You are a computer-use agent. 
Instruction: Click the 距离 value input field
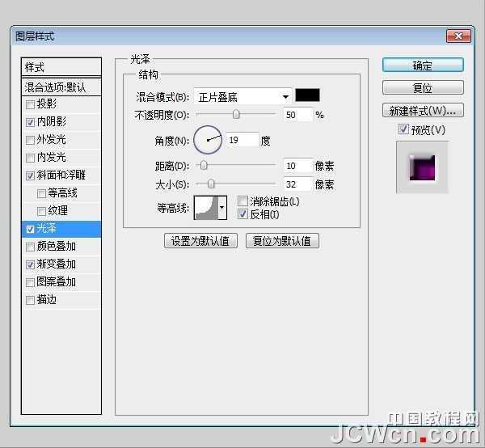coord(297,166)
